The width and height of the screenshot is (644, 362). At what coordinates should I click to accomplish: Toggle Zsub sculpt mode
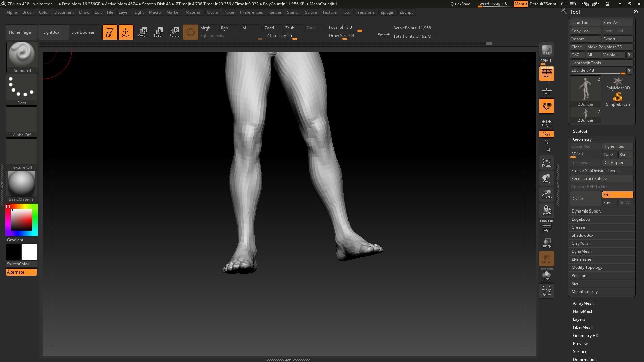click(294, 28)
